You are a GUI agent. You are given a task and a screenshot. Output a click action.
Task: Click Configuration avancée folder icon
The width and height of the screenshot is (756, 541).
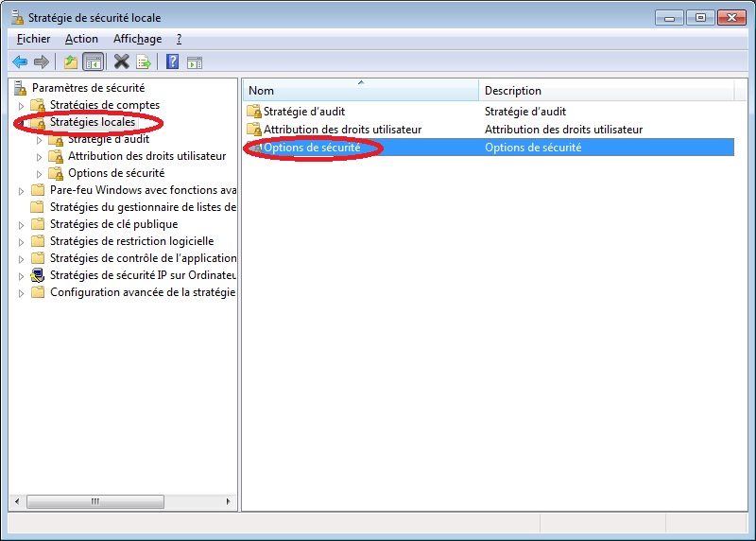pyautogui.click(x=38, y=292)
